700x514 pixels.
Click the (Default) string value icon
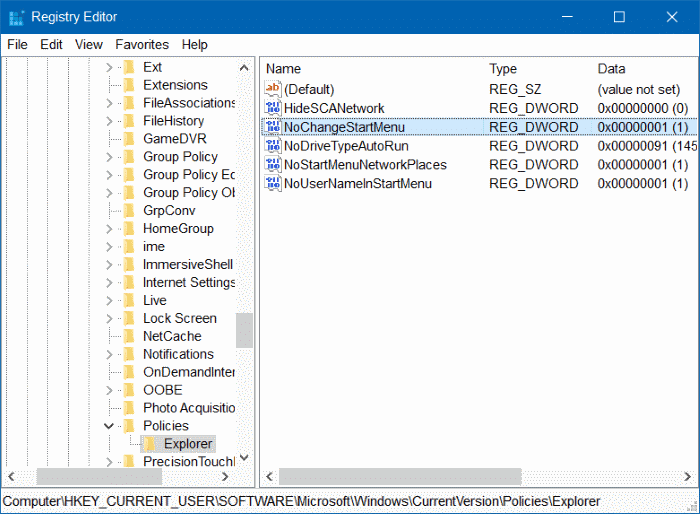273,89
